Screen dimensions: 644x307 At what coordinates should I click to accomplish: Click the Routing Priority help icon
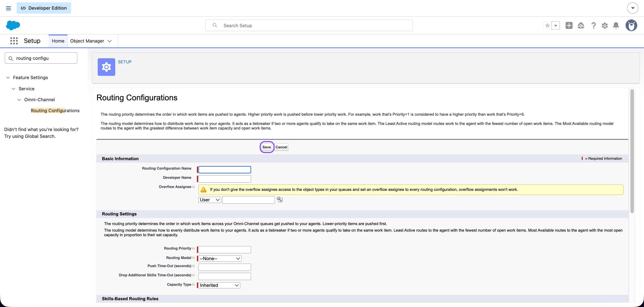[193, 248]
